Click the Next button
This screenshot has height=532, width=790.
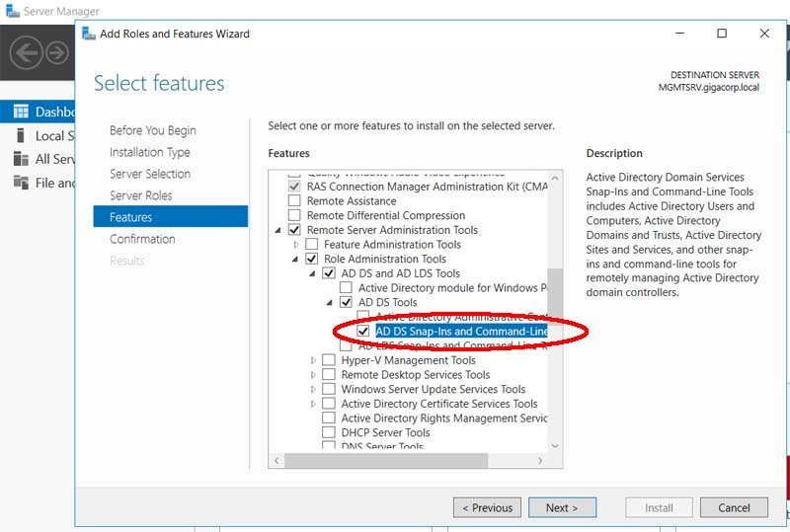tap(562, 507)
